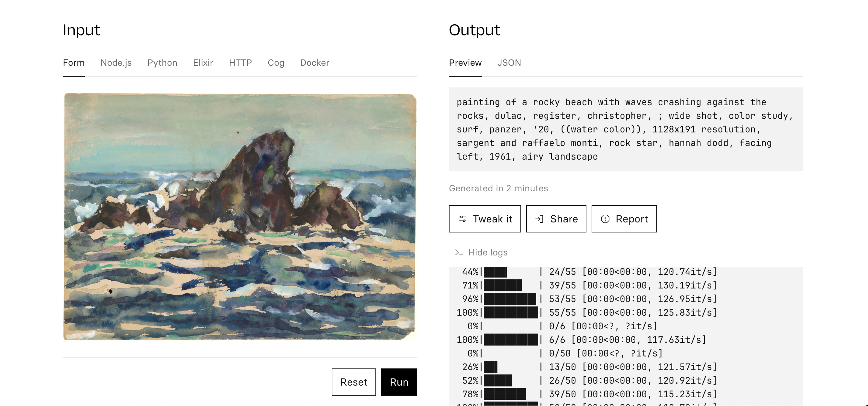This screenshot has width=868, height=406.
Task: Collapse logs using Hide logs
Action: pyautogui.click(x=488, y=252)
